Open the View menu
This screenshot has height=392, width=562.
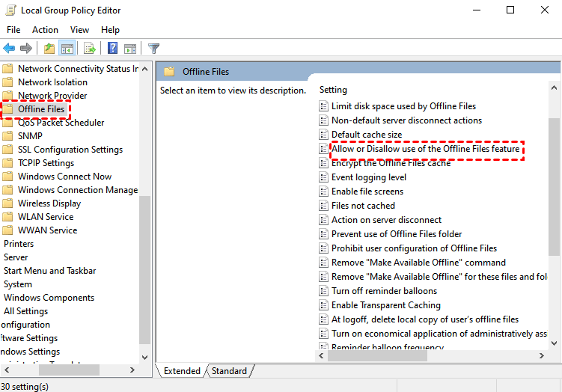[x=80, y=30]
